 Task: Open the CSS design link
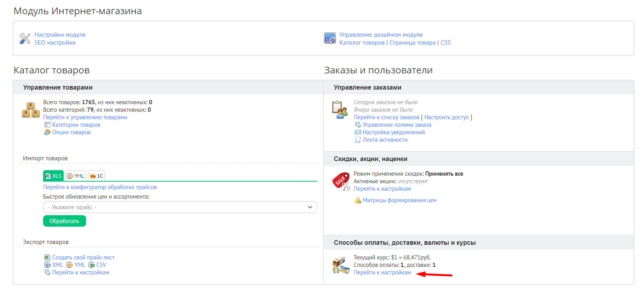[x=445, y=43]
